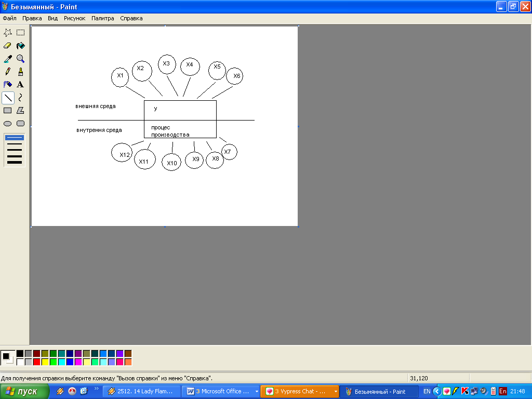
Task: Select the Brush tool
Action: click(21, 72)
